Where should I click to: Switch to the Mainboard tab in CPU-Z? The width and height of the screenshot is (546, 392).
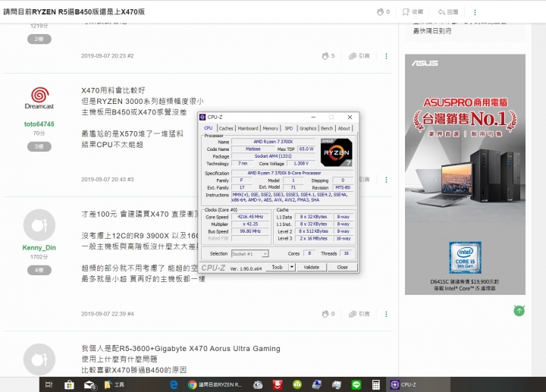[248, 128]
